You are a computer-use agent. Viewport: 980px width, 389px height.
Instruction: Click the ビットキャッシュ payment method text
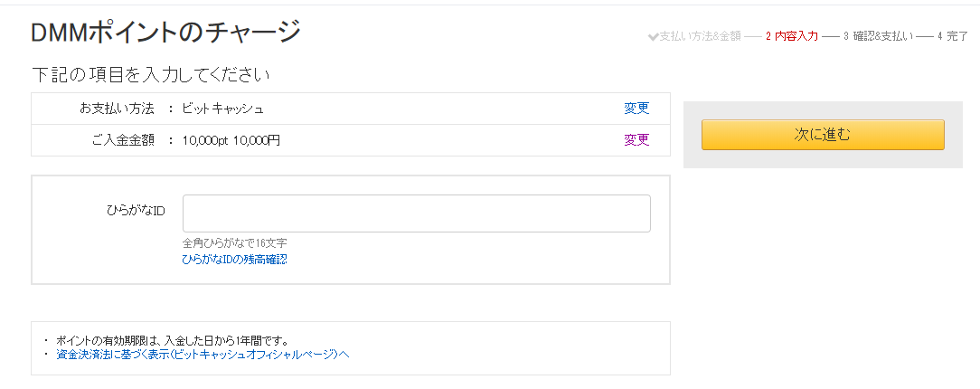[222, 109]
